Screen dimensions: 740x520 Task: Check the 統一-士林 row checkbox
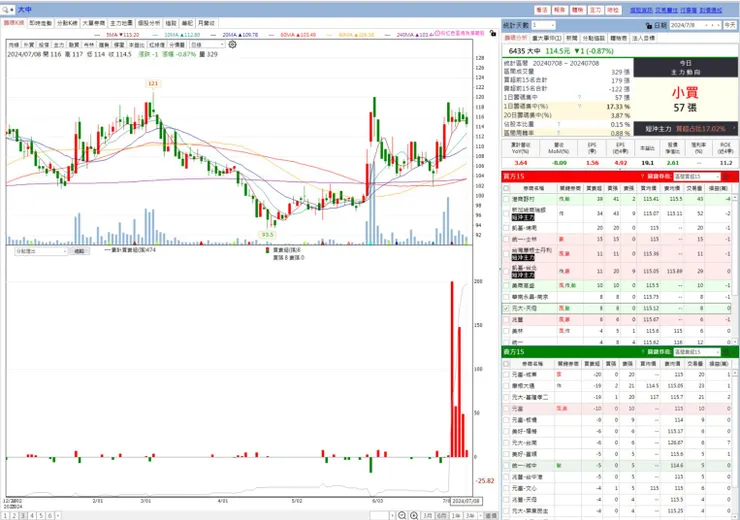point(506,239)
